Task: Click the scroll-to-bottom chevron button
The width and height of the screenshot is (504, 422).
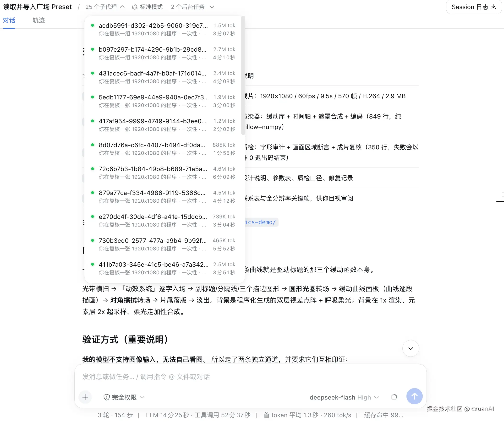Action: (x=411, y=348)
